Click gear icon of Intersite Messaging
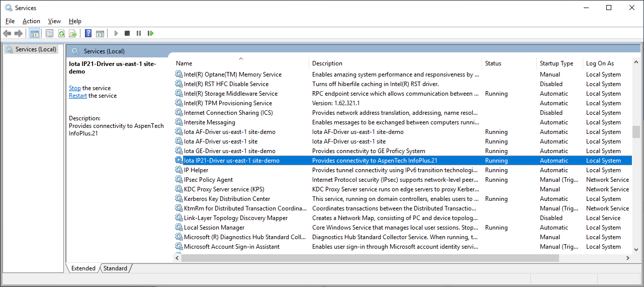Image resolution: width=644 pixels, height=287 pixels. coord(178,122)
